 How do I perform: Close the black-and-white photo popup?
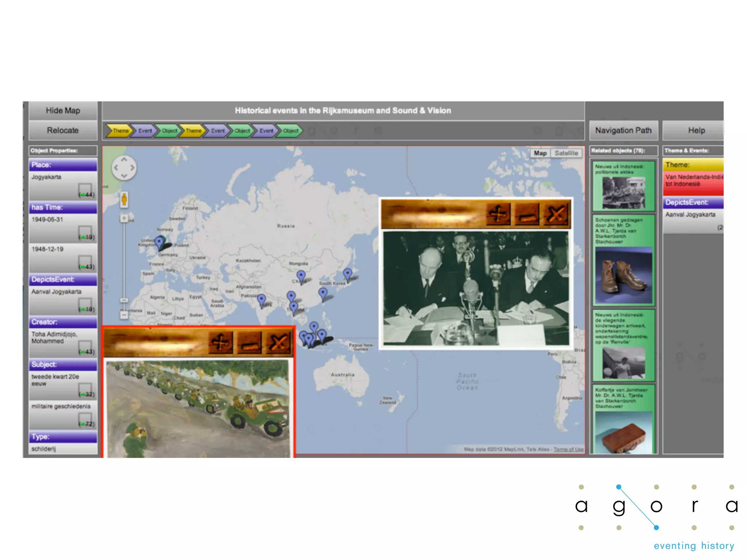coord(556,214)
